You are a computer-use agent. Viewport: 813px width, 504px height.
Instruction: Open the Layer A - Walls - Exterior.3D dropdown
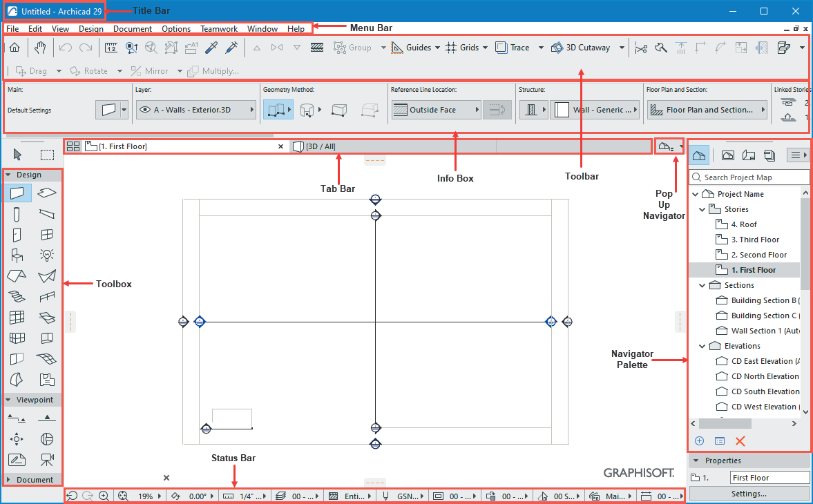pyautogui.click(x=196, y=110)
